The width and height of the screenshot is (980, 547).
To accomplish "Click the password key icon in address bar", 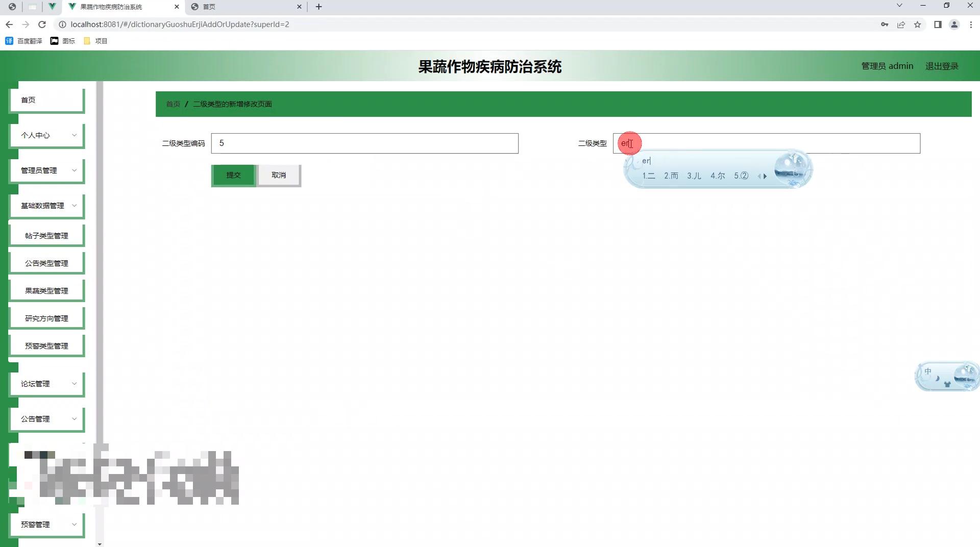I will 885,24.
